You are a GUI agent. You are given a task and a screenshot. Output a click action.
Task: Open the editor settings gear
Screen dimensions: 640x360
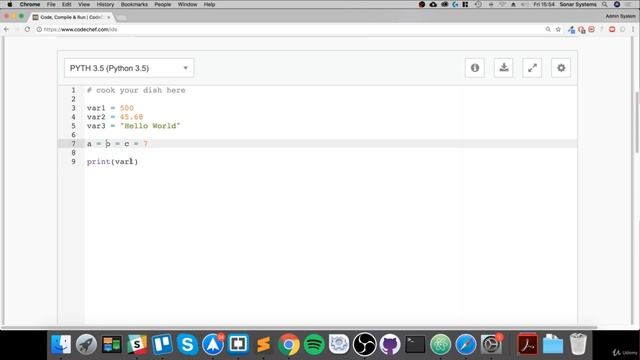(561, 68)
